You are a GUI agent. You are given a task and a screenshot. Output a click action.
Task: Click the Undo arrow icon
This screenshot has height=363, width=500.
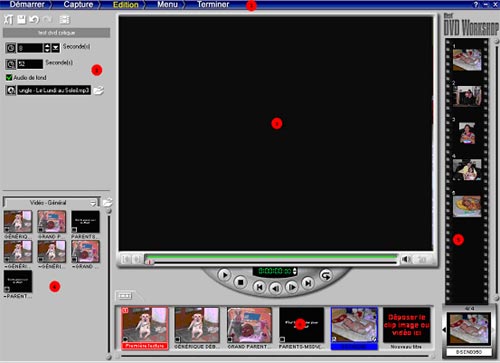34,19
